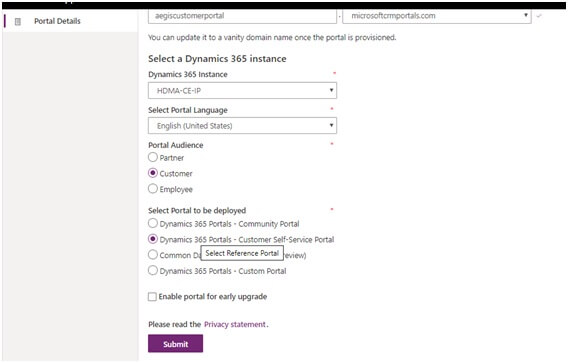Screen dimensions: 568x363
Task: Click the Dynamics 365 Instance field label
Action: [x=188, y=74]
